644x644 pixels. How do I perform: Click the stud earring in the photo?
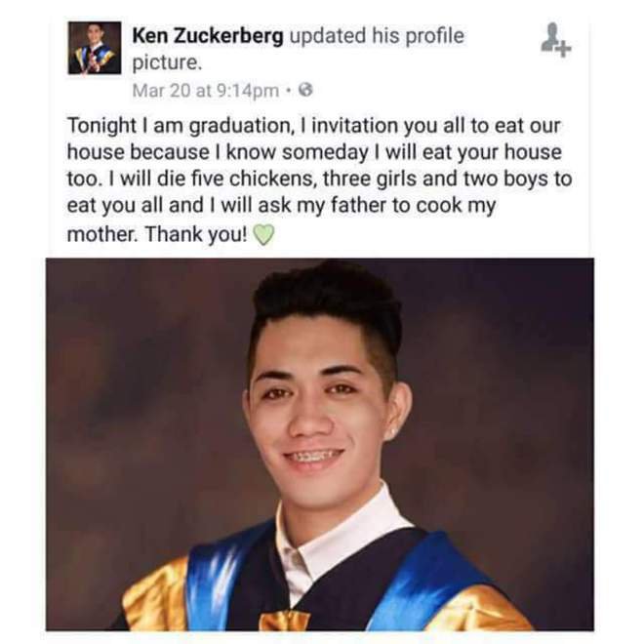[x=393, y=432]
